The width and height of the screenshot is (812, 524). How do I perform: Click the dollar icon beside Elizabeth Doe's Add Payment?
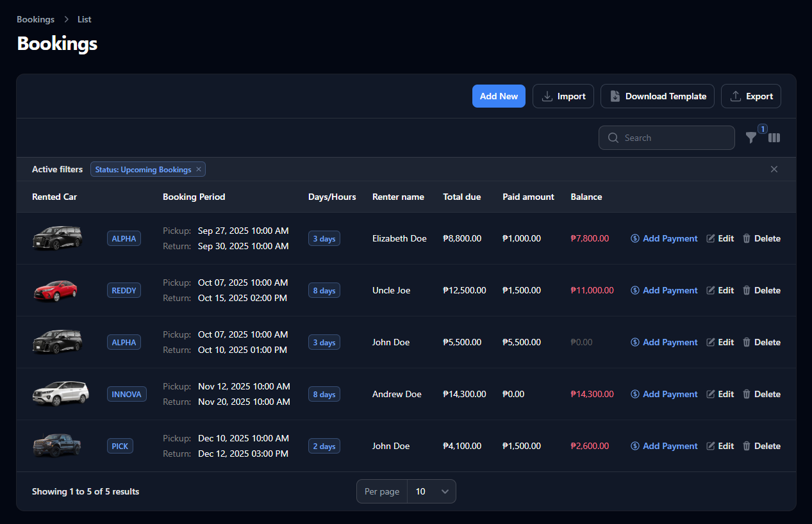click(x=634, y=238)
